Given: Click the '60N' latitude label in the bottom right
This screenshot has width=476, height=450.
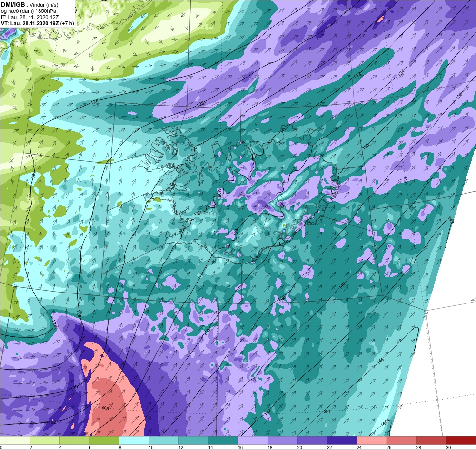Looking at the screenshot, I should click(x=327, y=411).
